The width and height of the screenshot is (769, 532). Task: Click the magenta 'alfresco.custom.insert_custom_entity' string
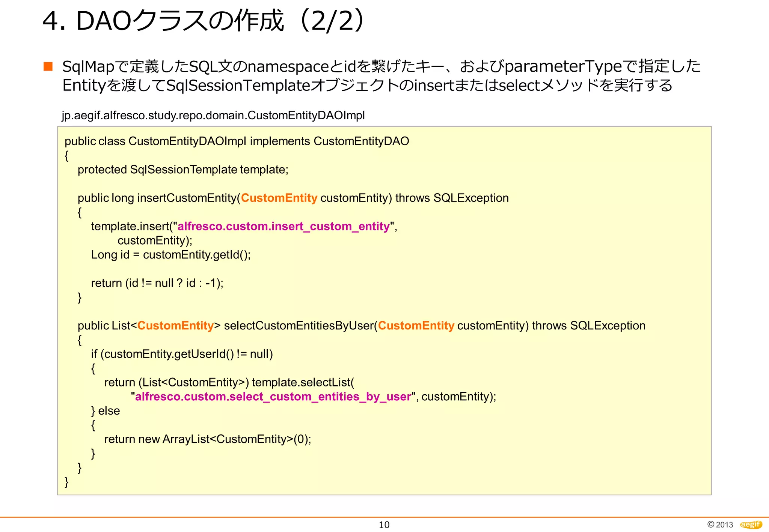tap(283, 226)
